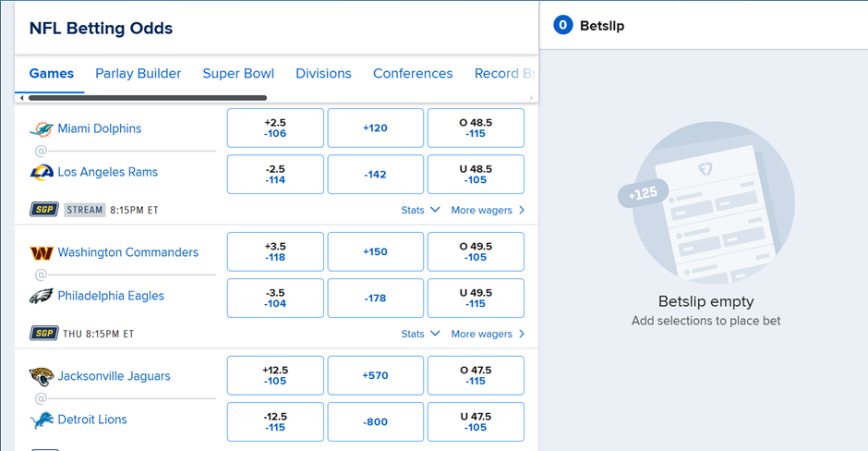The height and width of the screenshot is (451, 868).
Task: Select Under 47.5 at -105
Action: 476,422
